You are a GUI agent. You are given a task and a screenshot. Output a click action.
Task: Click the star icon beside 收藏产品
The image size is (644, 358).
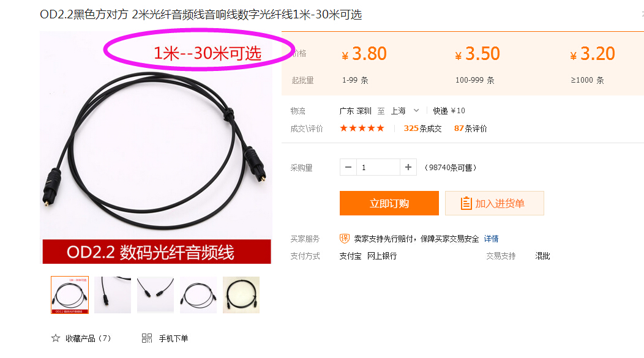click(56, 338)
